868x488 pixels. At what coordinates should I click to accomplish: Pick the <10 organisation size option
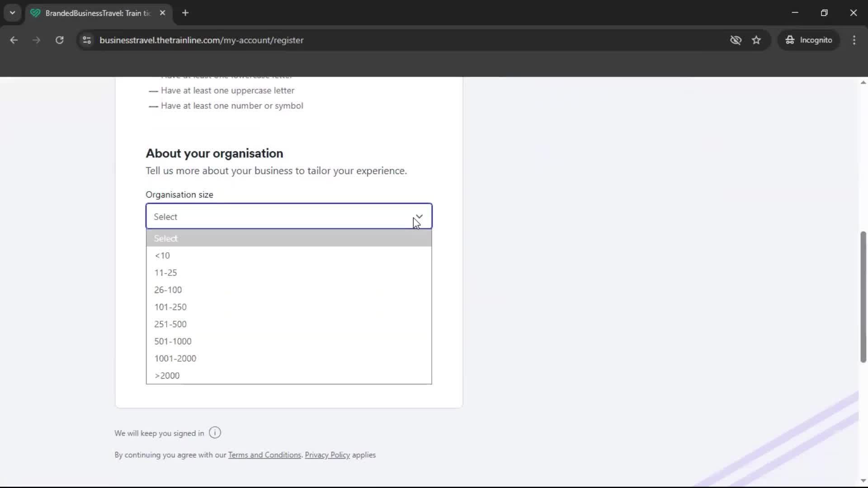pos(163,255)
